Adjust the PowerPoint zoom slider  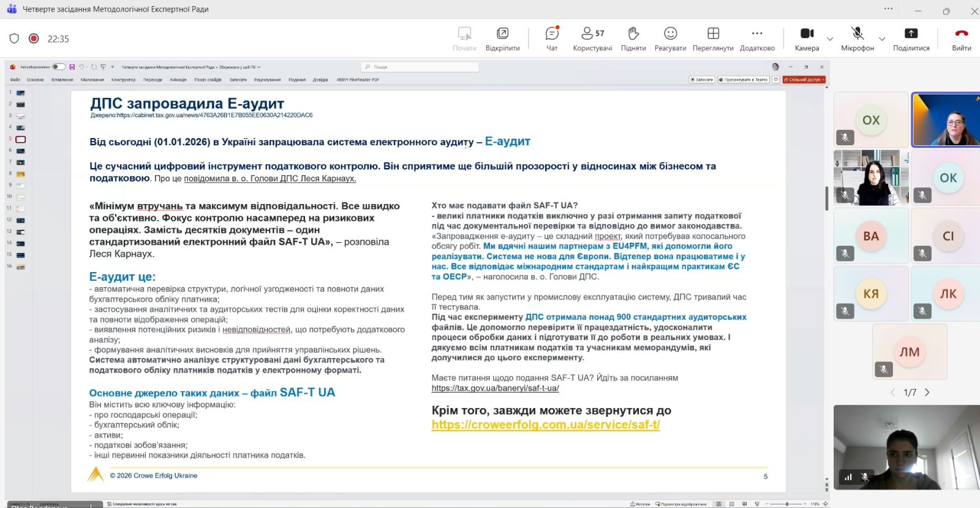(787, 504)
